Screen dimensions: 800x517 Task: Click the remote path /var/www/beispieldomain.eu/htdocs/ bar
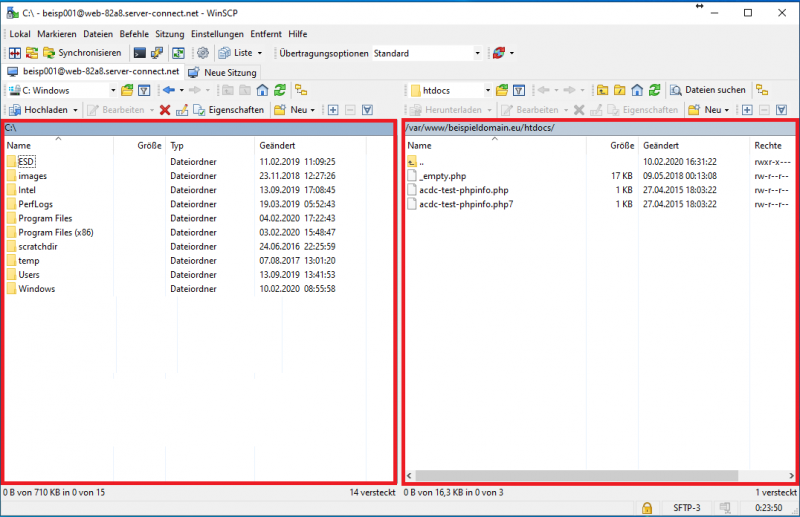click(600, 128)
